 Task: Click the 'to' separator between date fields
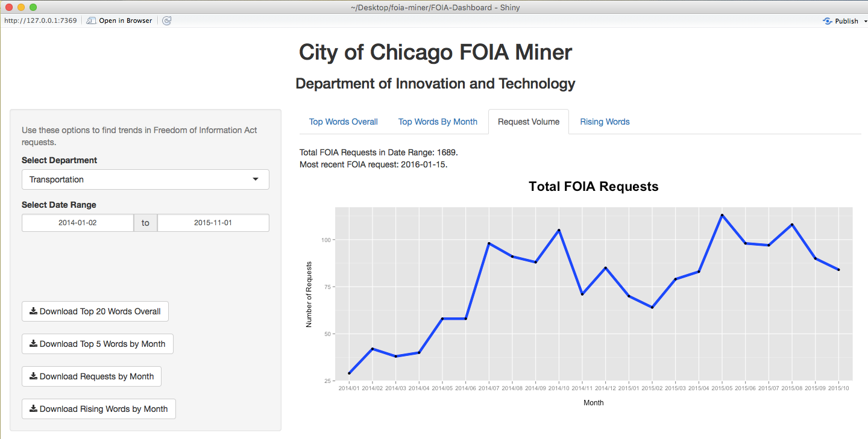point(145,223)
